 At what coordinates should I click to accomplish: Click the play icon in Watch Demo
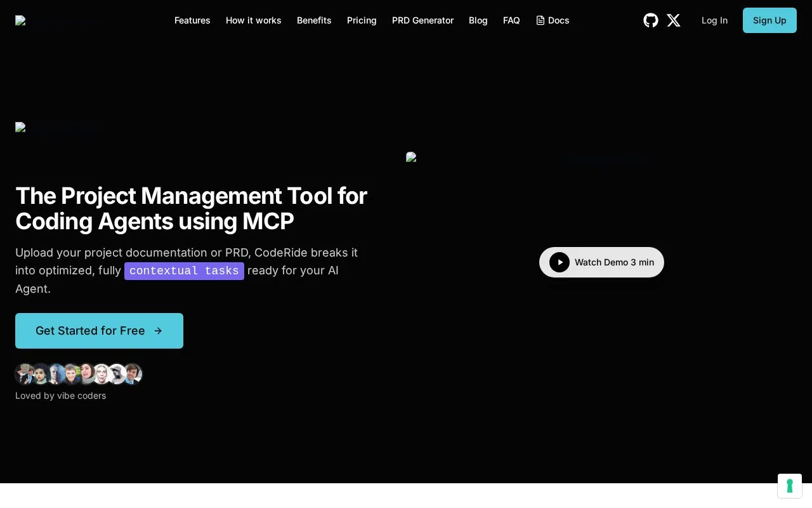560,262
